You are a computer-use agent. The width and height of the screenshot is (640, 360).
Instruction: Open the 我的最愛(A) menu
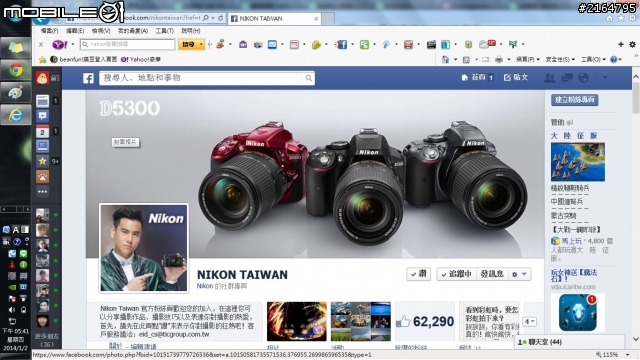tap(133, 31)
